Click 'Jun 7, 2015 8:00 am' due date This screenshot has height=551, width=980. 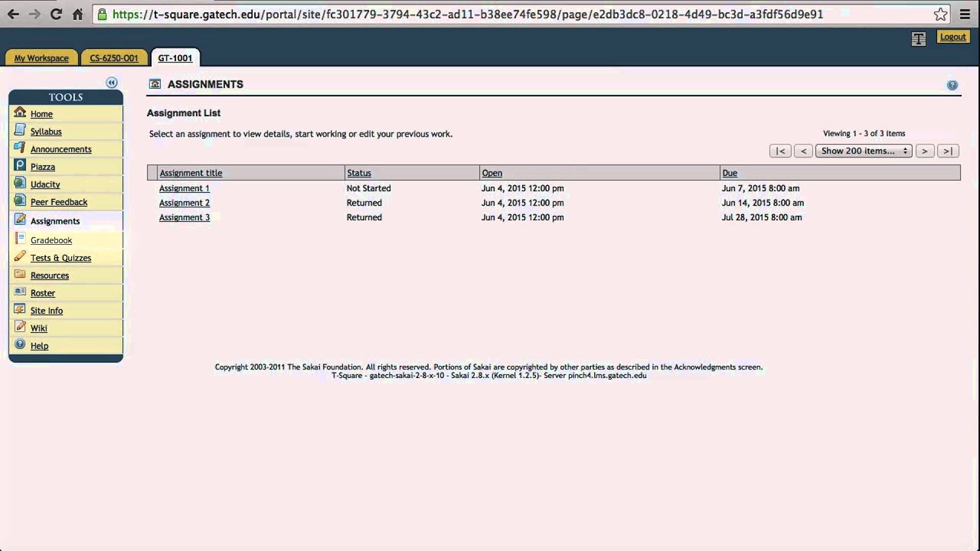click(760, 188)
